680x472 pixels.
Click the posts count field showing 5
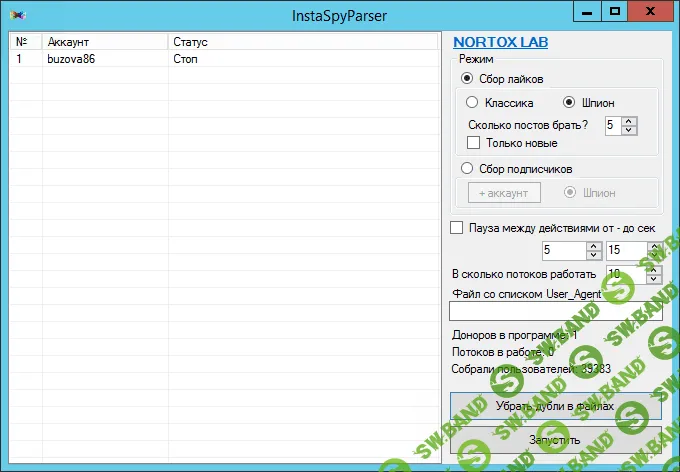(613, 126)
